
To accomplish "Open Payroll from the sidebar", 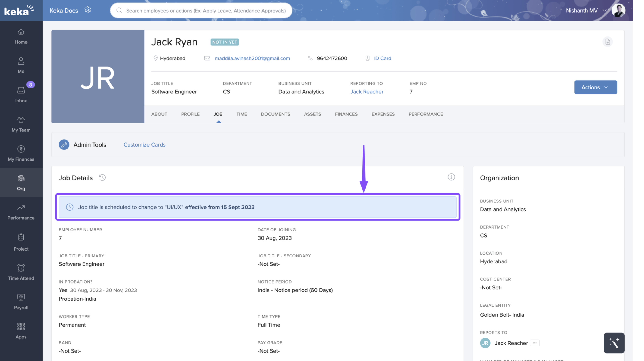I will tap(21, 302).
